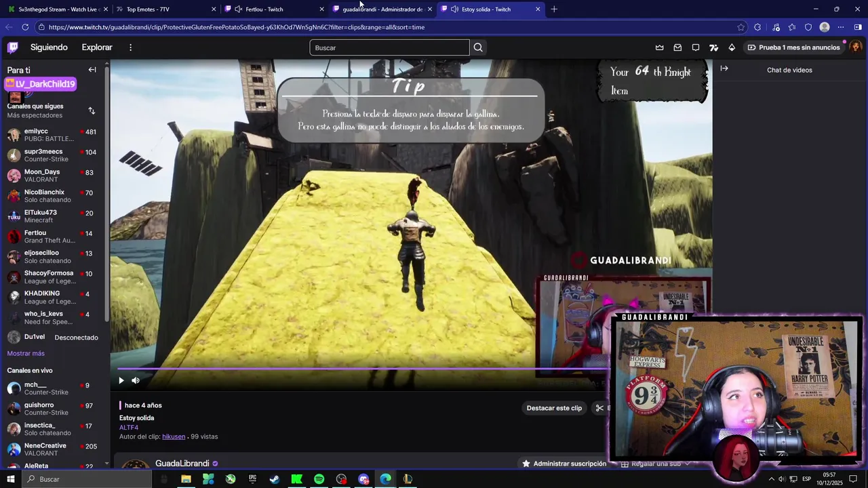Open emilycc channel in sidebar
Viewport: 868px width, 488px height.
(x=53, y=135)
